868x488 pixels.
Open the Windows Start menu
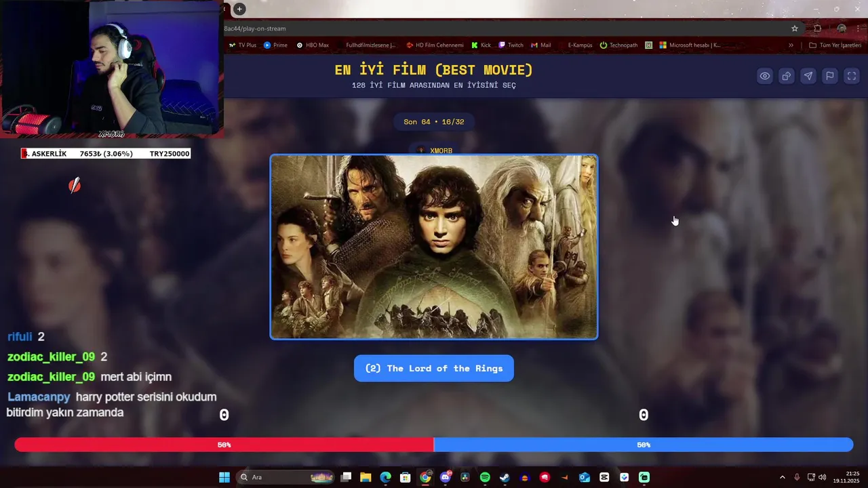[224, 477]
